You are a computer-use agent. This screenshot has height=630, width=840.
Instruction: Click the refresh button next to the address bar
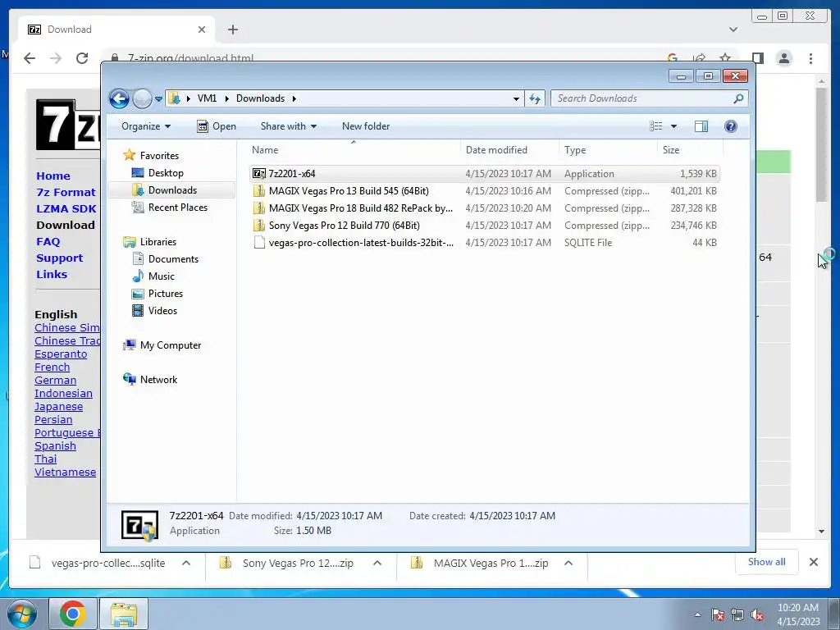click(x=535, y=98)
